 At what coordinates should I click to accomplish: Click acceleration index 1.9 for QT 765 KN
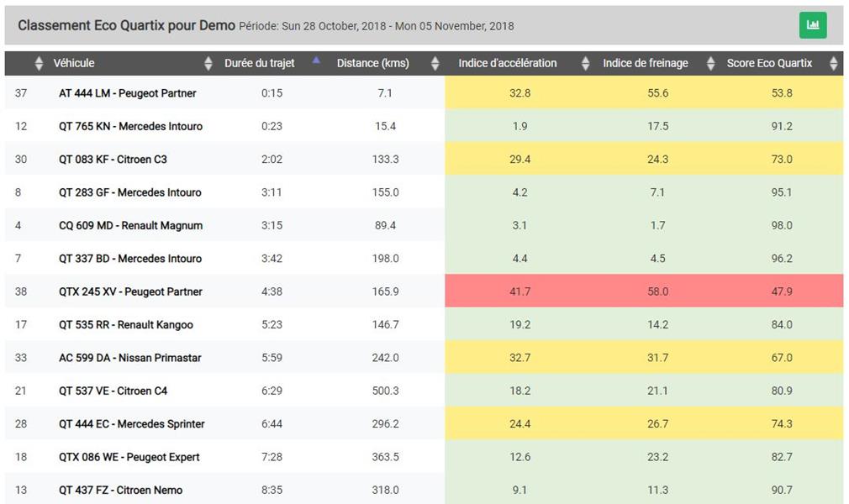point(519,126)
